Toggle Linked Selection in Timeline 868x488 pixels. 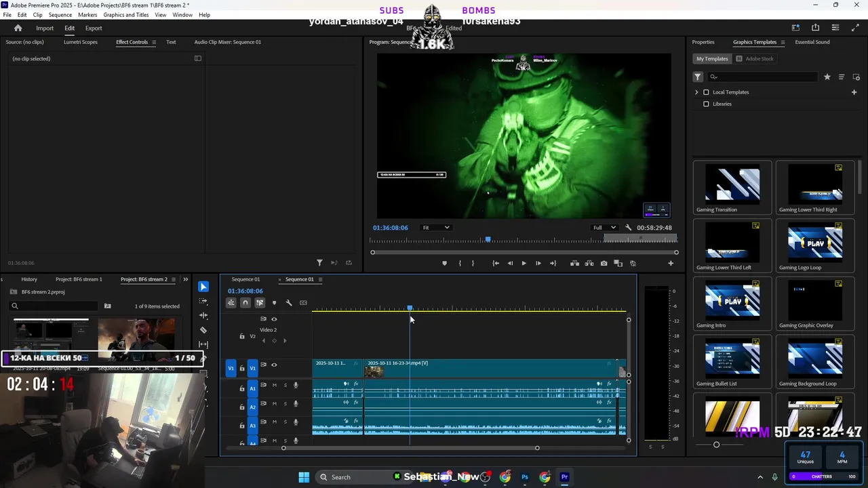coord(260,303)
